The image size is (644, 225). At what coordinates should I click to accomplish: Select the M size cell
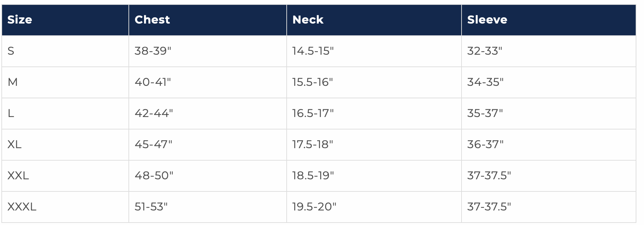point(12,82)
